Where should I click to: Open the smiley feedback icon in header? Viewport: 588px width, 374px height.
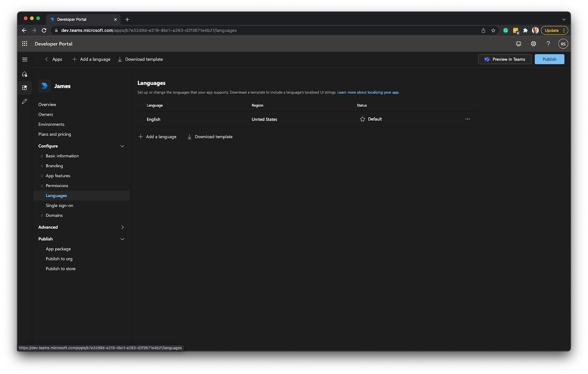click(x=518, y=43)
